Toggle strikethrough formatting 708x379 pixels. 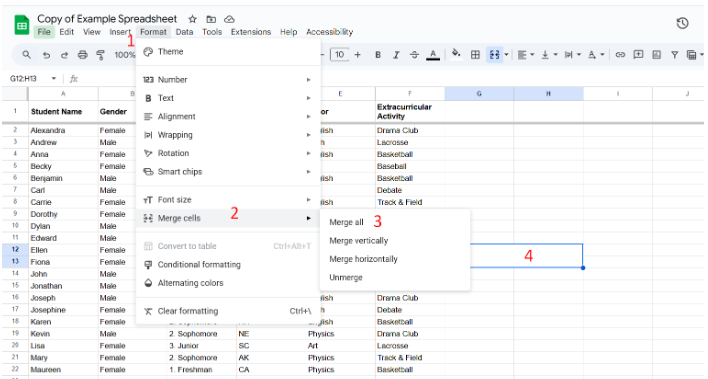coord(414,55)
